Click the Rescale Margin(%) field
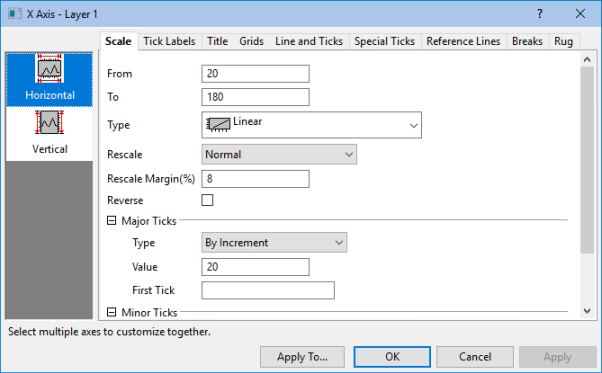Screen dimensions: 602x373 pos(255,179)
